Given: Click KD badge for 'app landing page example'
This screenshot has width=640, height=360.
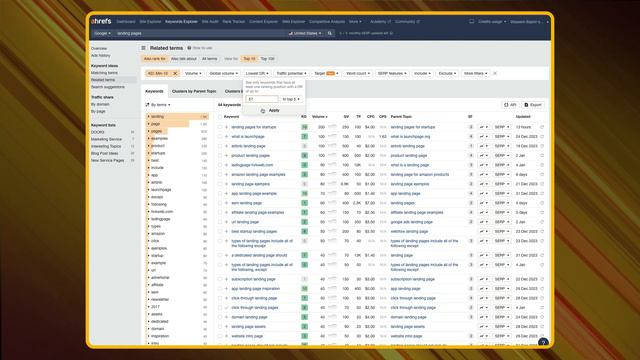Looking at the screenshot, I should 304,193.
